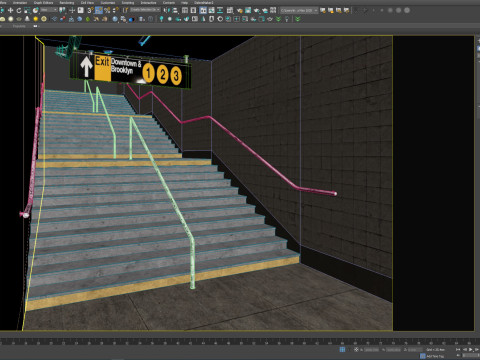Click the yellow sun light icon
Screen dimensions: 480x360
click(36, 19)
